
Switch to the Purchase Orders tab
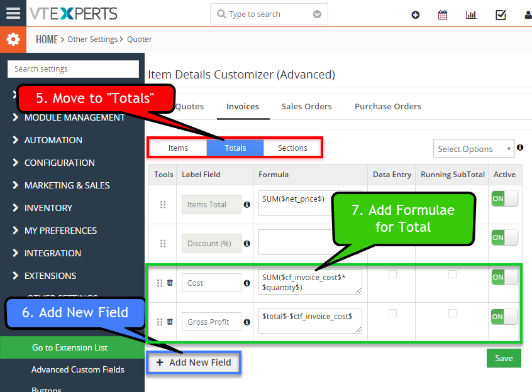pos(388,106)
